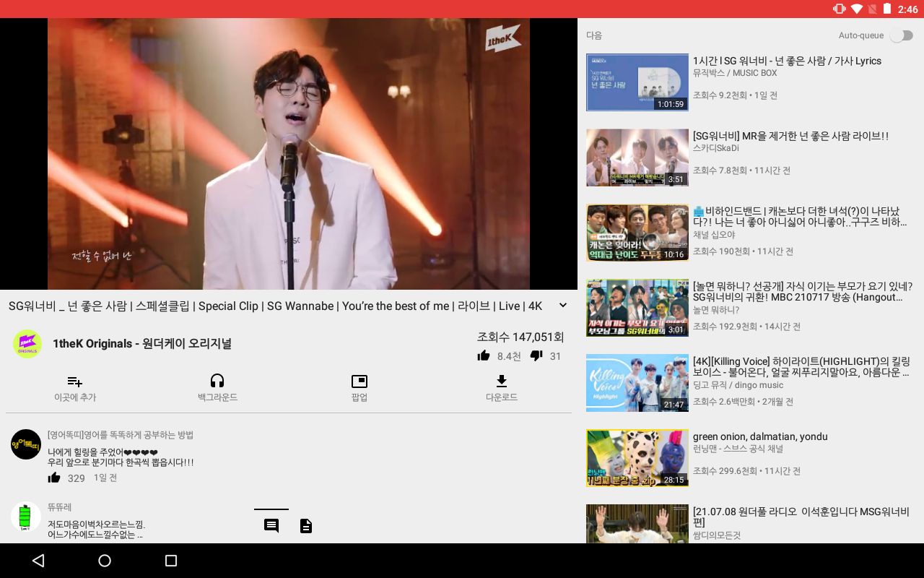Tap the green battery avatar of commenter 뜌듀레
This screenshot has height=578, width=924.
click(x=26, y=517)
